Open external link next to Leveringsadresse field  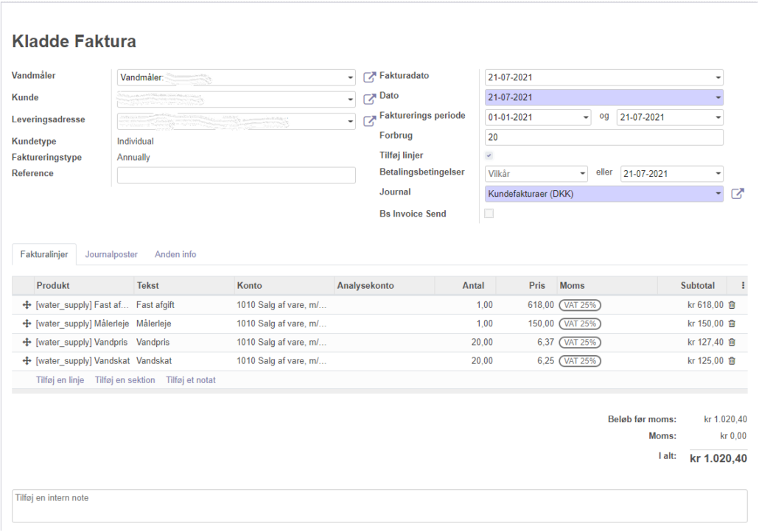(x=370, y=121)
